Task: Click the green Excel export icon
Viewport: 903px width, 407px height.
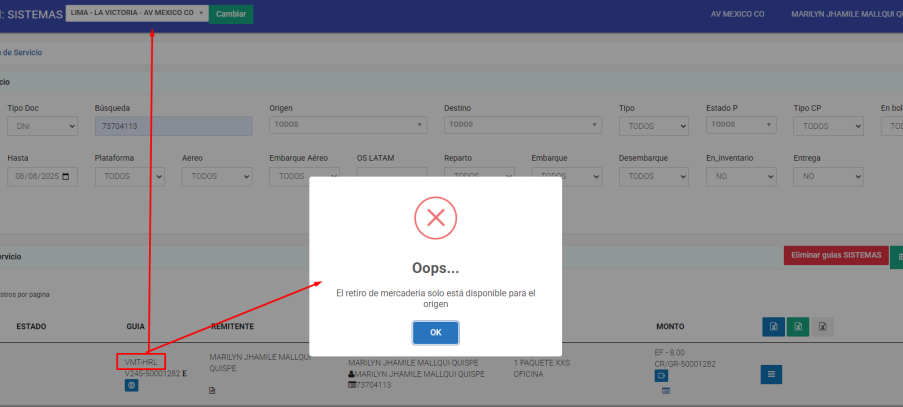Action: point(797,326)
